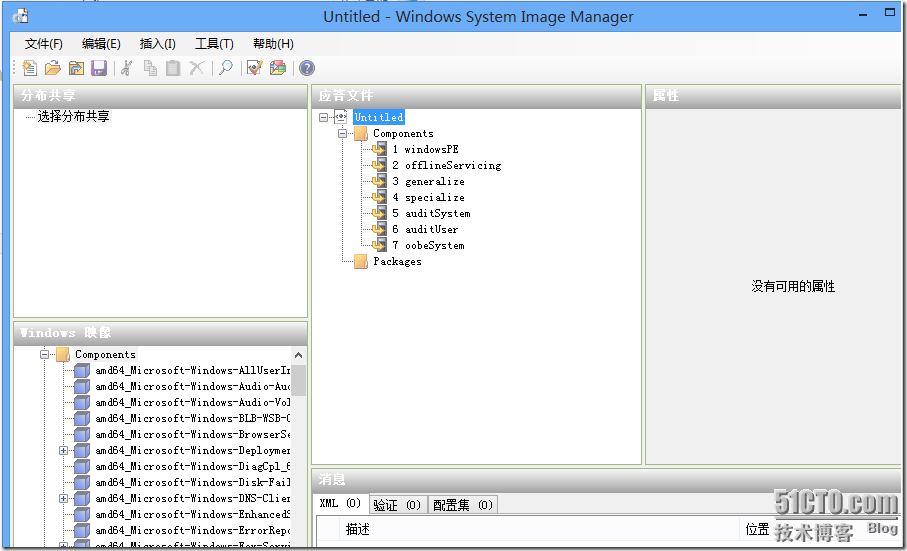Open the 插入(I) menu

point(157,44)
